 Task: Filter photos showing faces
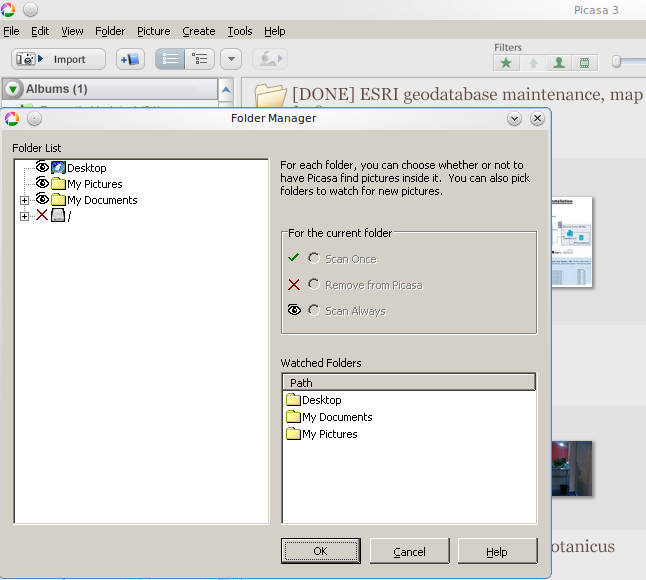559,63
